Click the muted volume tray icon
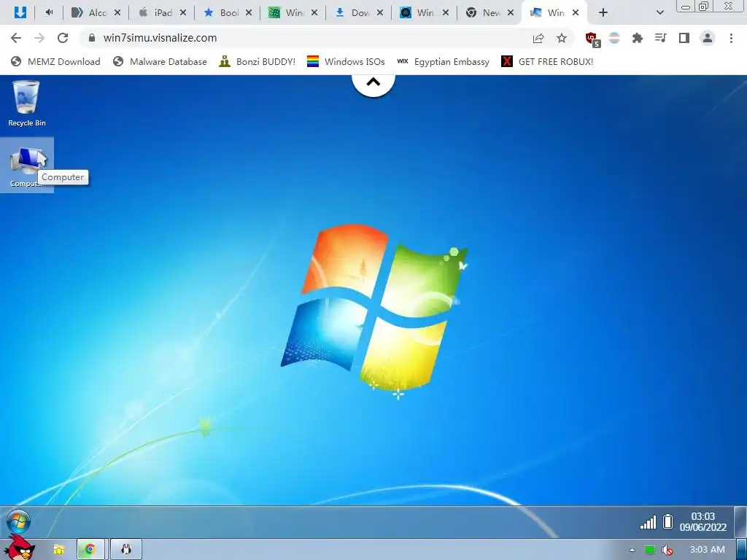The height and width of the screenshot is (560, 747). pyautogui.click(x=667, y=550)
